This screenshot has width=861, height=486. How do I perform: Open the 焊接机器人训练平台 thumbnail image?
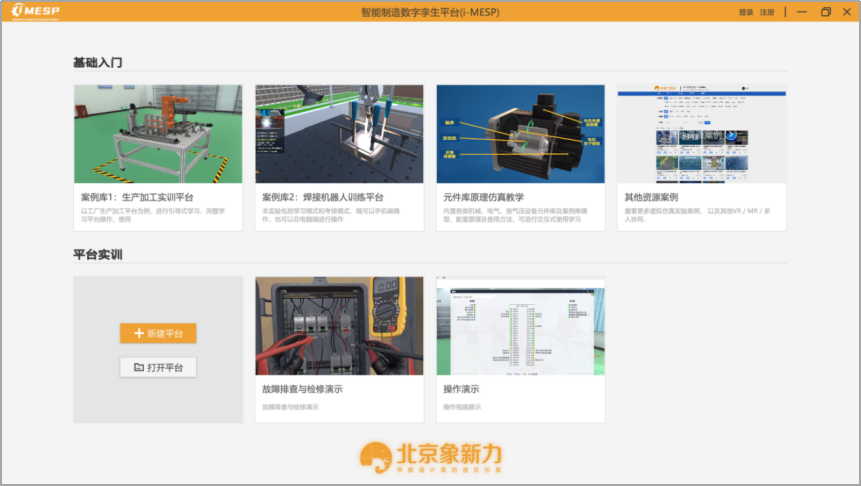tap(339, 133)
